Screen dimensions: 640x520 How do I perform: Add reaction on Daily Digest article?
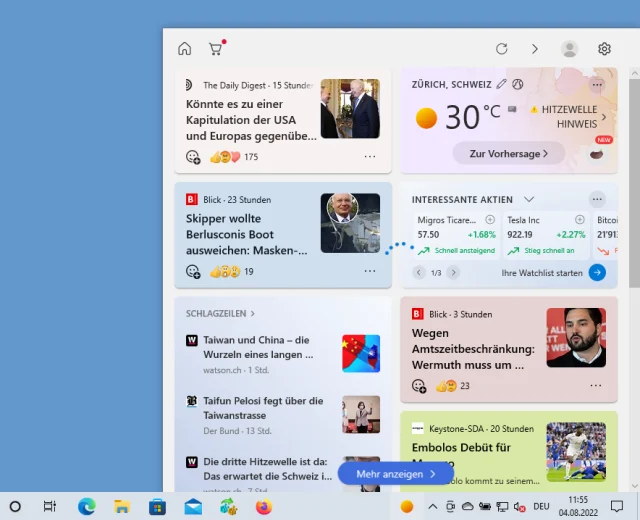click(193, 157)
